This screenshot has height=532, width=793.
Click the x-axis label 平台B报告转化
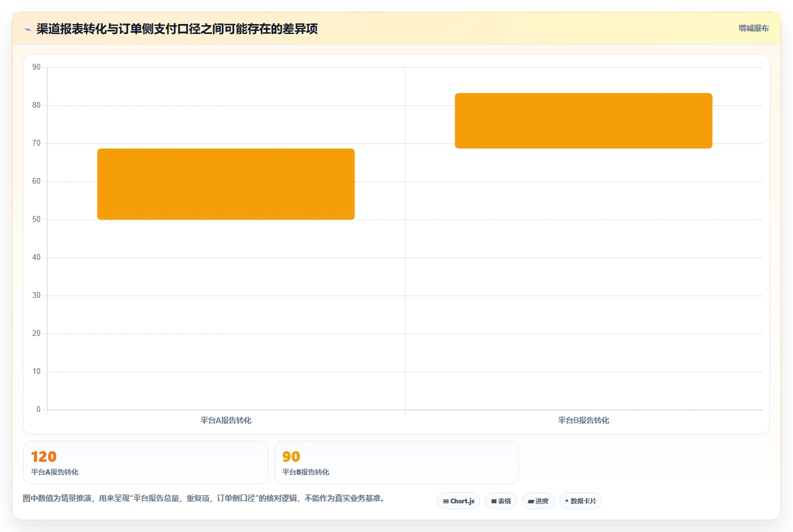(583, 420)
